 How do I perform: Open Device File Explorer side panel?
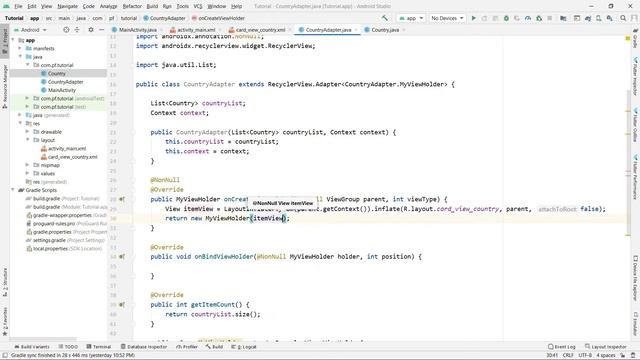636,278
